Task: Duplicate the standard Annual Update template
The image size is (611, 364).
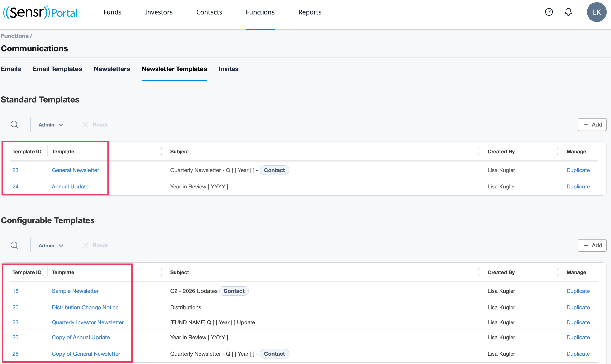Action: tap(578, 187)
